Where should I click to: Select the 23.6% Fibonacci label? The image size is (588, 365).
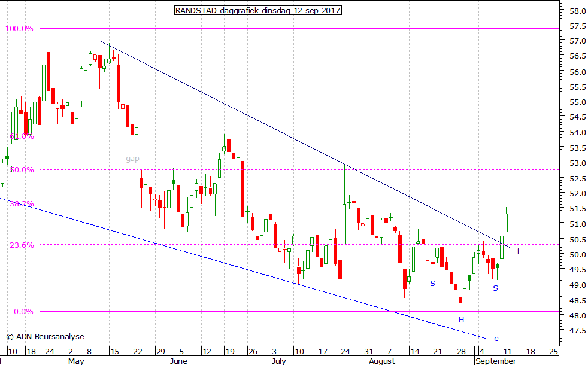point(22,245)
